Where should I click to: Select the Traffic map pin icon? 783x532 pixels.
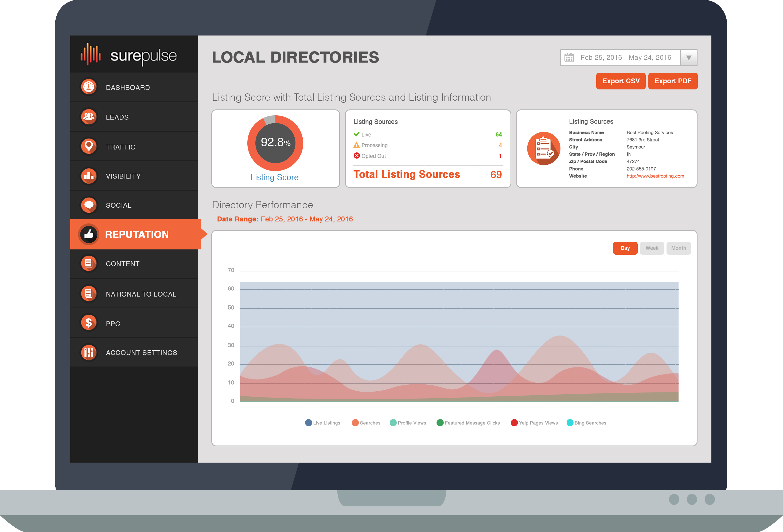[89, 147]
